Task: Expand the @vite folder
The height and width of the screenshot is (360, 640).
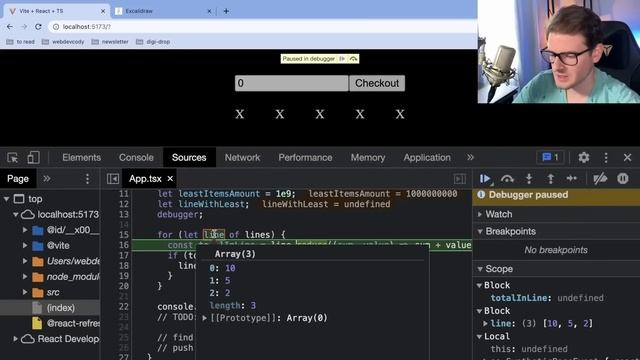Action: (25, 245)
